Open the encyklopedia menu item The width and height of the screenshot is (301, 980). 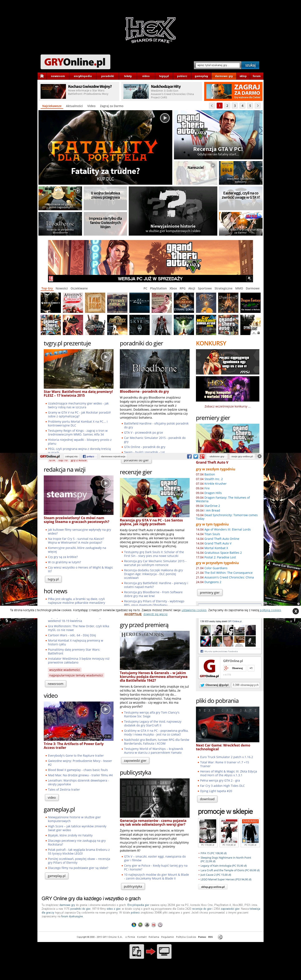click(83, 76)
